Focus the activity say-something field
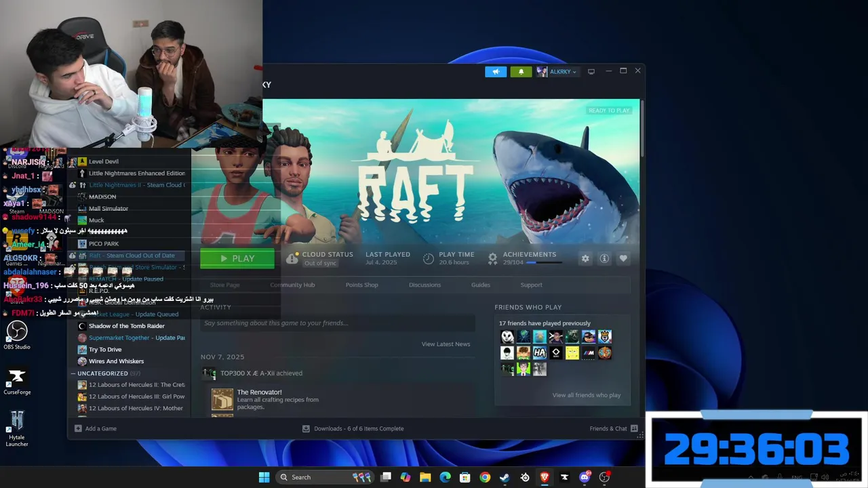The image size is (868, 488). [337, 323]
